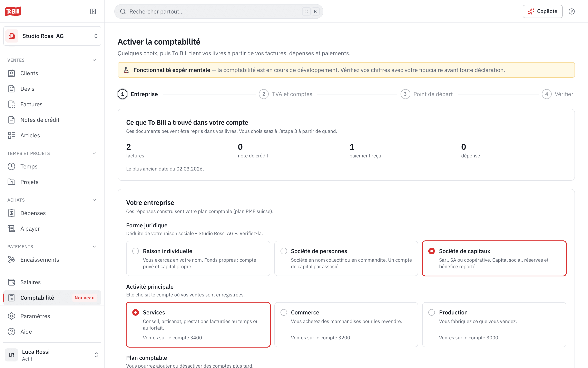The width and height of the screenshot is (588, 368).
Task: Open the help question mark icon in header
Action: pyautogui.click(x=571, y=11)
